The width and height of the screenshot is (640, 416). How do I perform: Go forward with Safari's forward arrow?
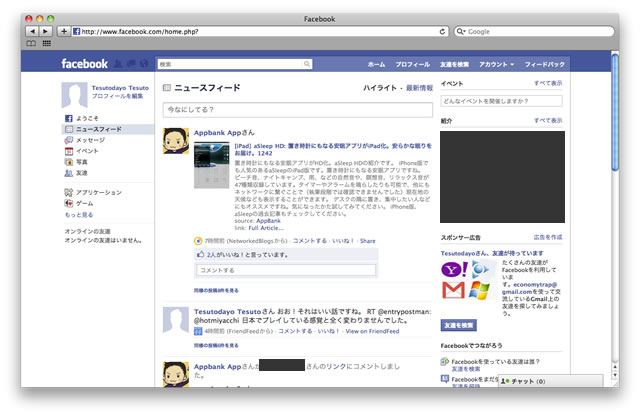[x=45, y=31]
